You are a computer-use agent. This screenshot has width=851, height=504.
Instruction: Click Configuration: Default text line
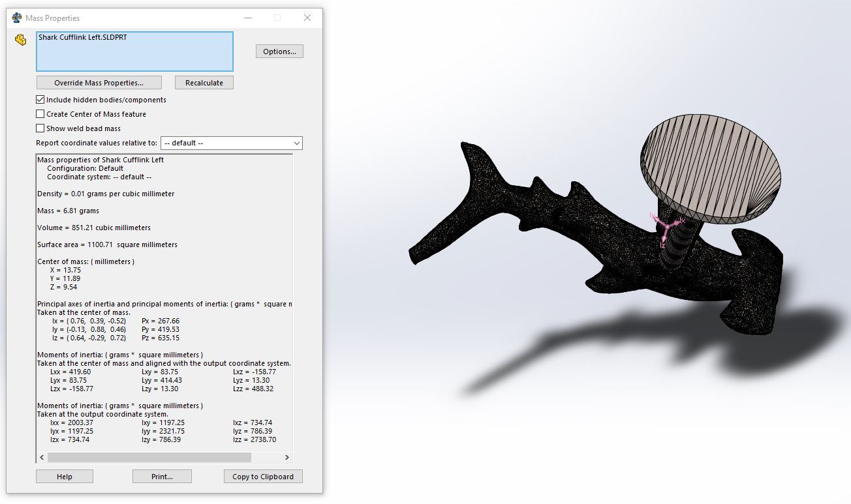coord(85,168)
